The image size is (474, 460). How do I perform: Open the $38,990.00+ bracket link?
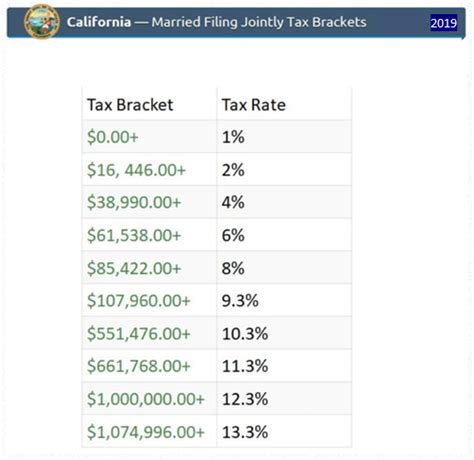click(134, 202)
